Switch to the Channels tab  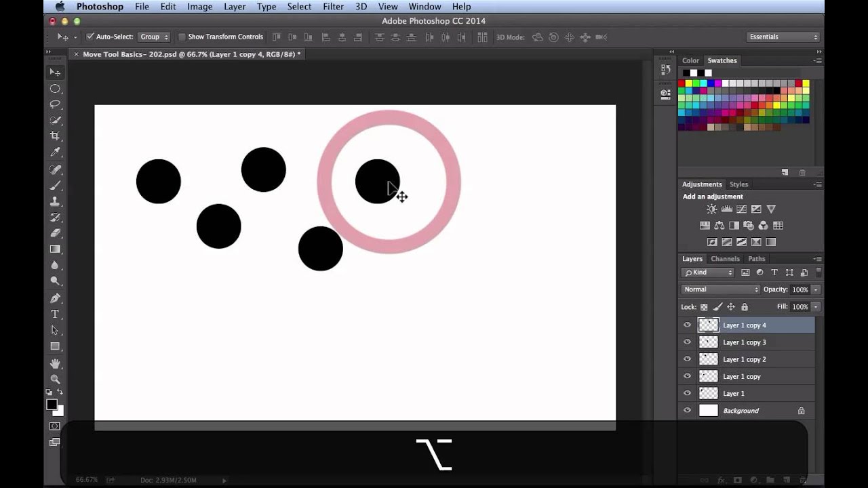725,259
